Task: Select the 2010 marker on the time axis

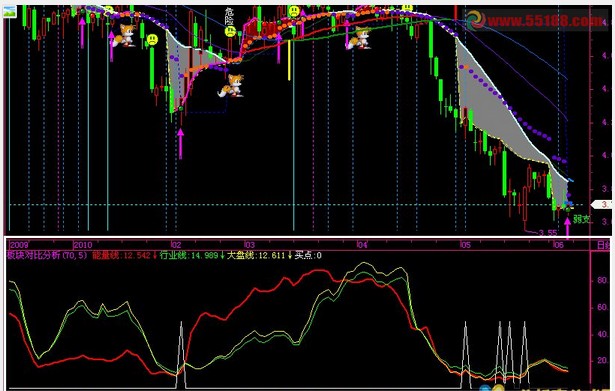Action: tap(83, 245)
